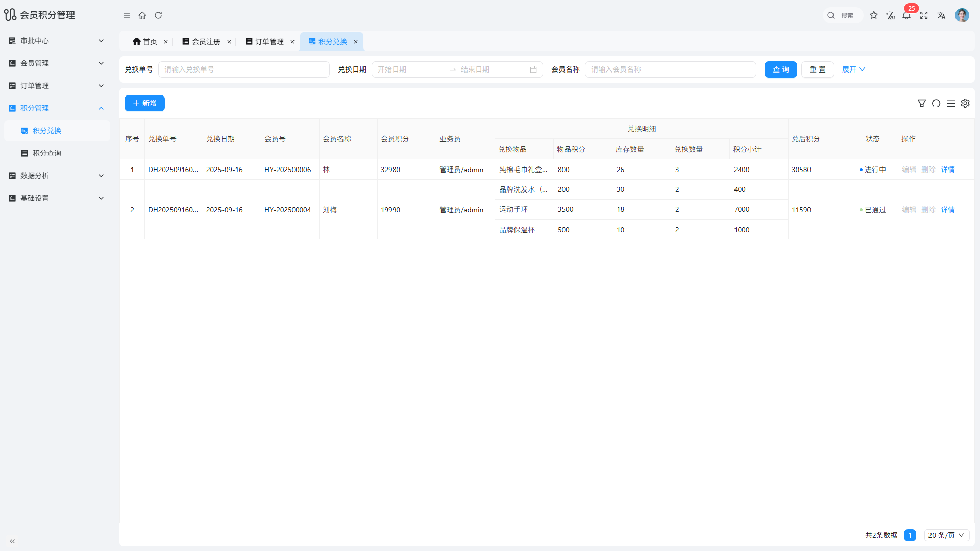This screenshot has width=980, height=551.
Task: Go to home via house icon
Action: 142,15
